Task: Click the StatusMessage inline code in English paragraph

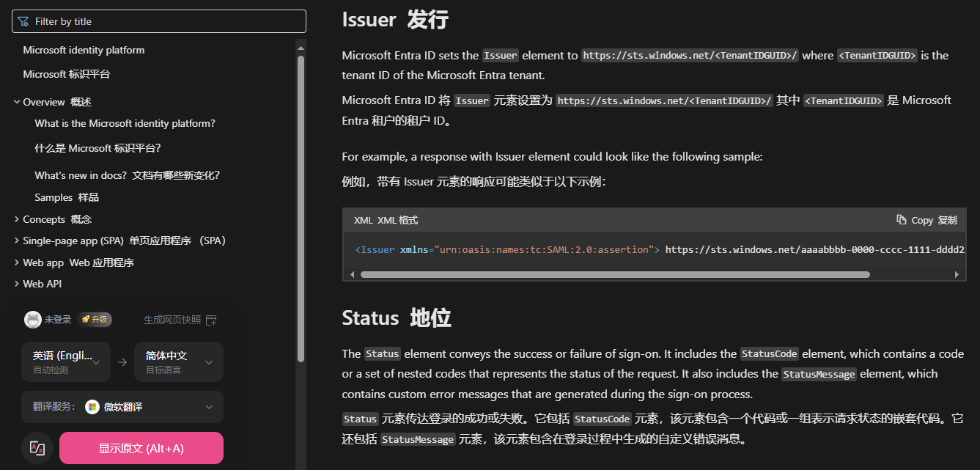Action: [x=819, y=374]
